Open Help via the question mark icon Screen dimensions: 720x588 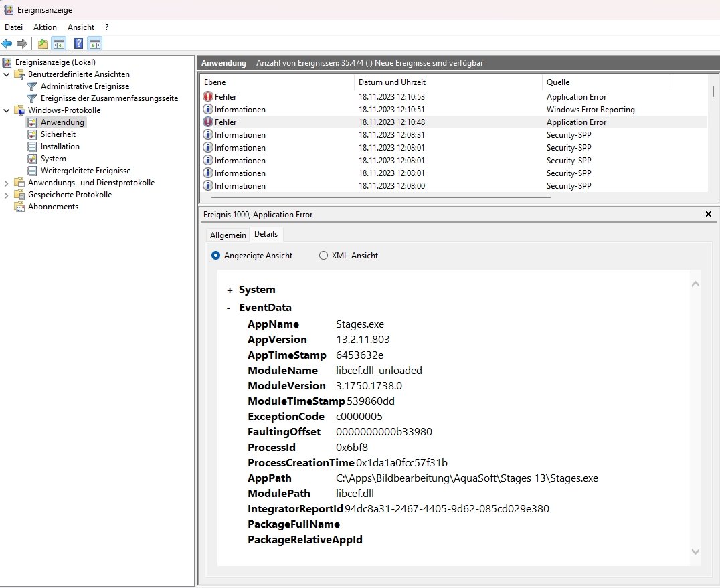[x=78, y=44]
